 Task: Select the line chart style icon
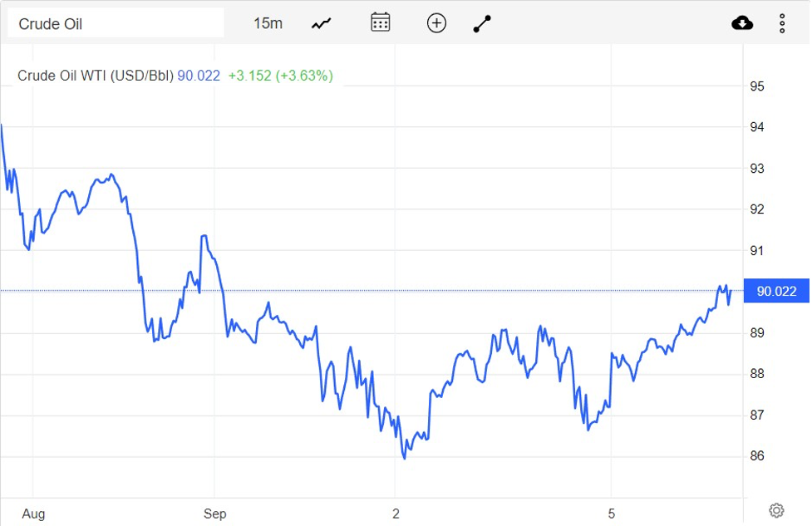click(x=320, y=22)
